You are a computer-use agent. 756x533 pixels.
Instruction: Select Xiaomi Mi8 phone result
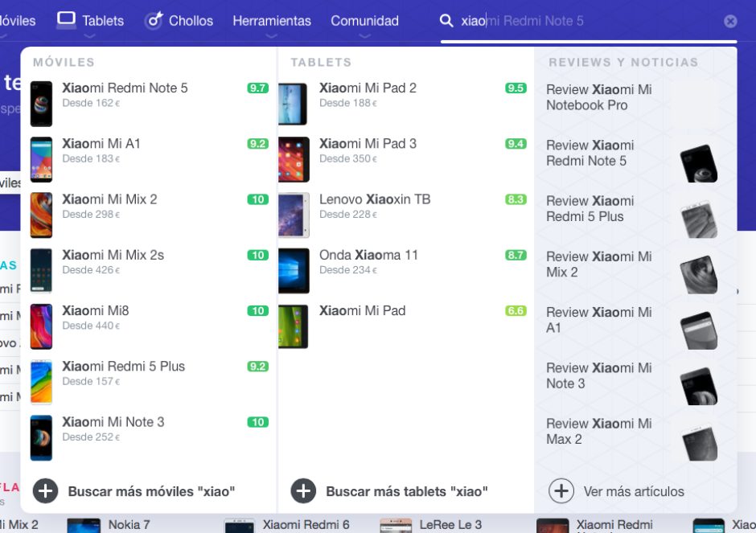pyautogui.click(x=150, y=326)
